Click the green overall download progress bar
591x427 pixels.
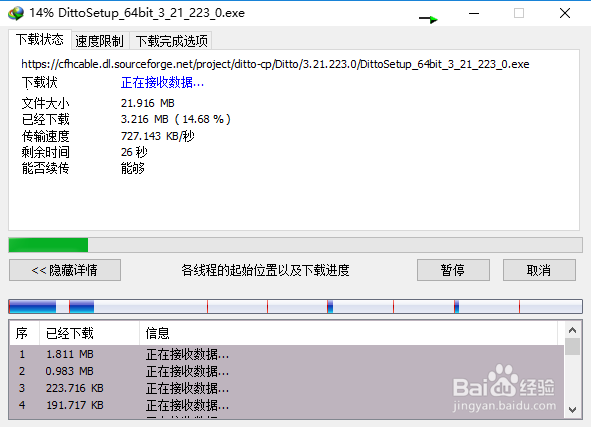tap(296, 245)
